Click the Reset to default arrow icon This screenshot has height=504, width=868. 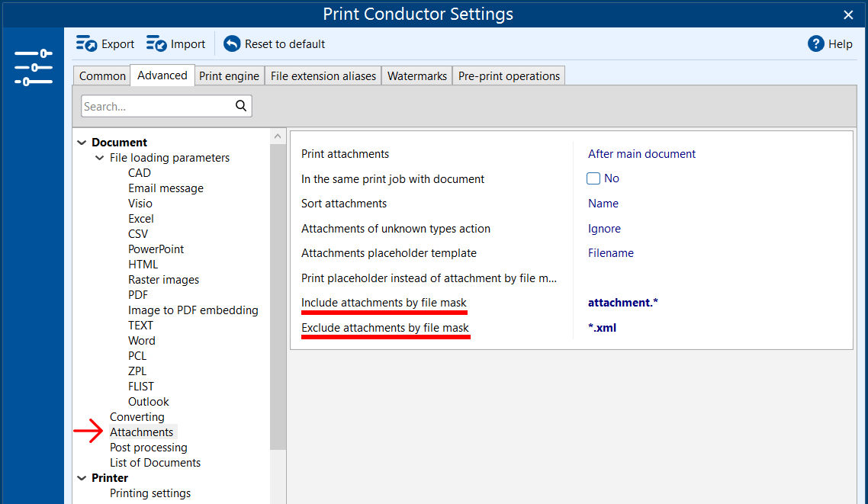click(232, 43)
